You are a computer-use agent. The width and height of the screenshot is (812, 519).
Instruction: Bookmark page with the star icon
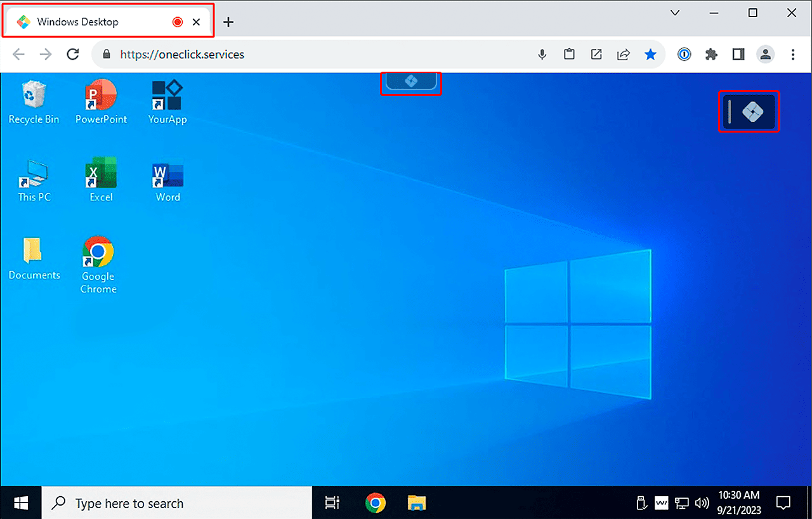(x=650, y=55)
